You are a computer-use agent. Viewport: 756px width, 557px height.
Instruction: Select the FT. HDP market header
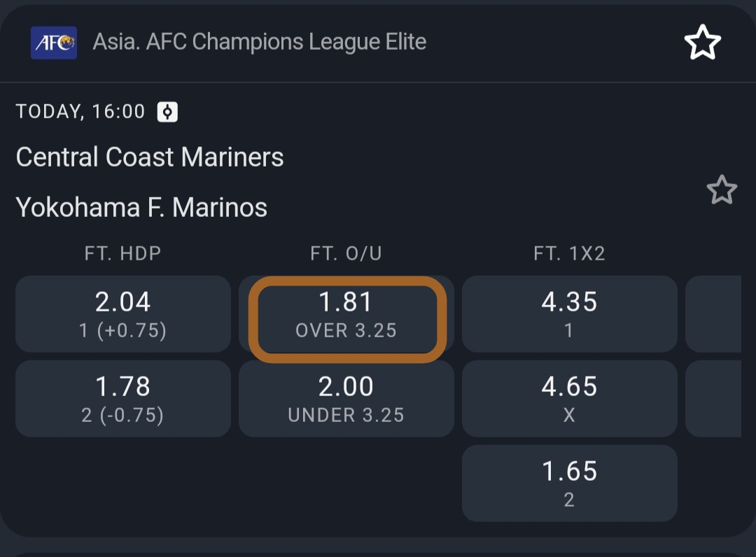pyautogui.click(x=123, y=253)
